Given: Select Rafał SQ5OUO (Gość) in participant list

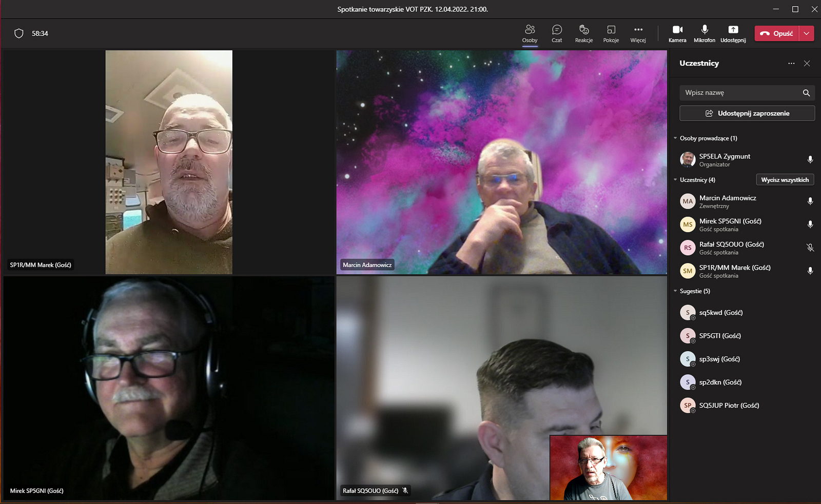Looking at the screenshot, I should click(x=732, y=245).
